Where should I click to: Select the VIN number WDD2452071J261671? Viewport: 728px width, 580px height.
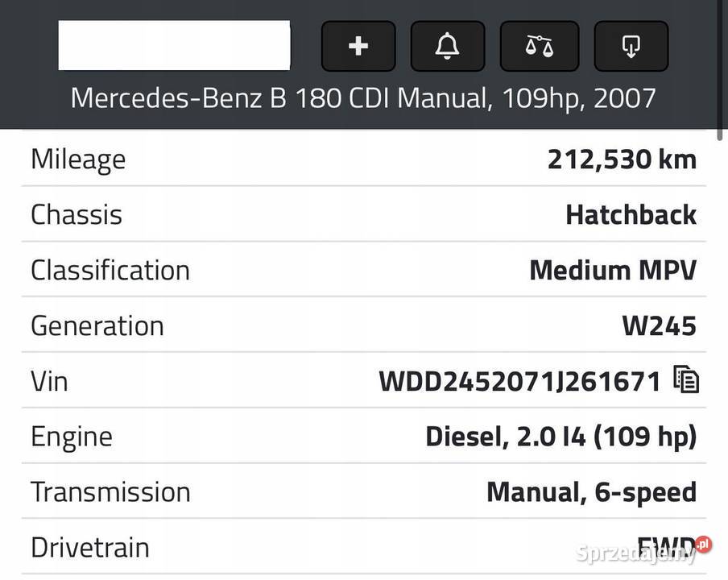click(520, 381)
